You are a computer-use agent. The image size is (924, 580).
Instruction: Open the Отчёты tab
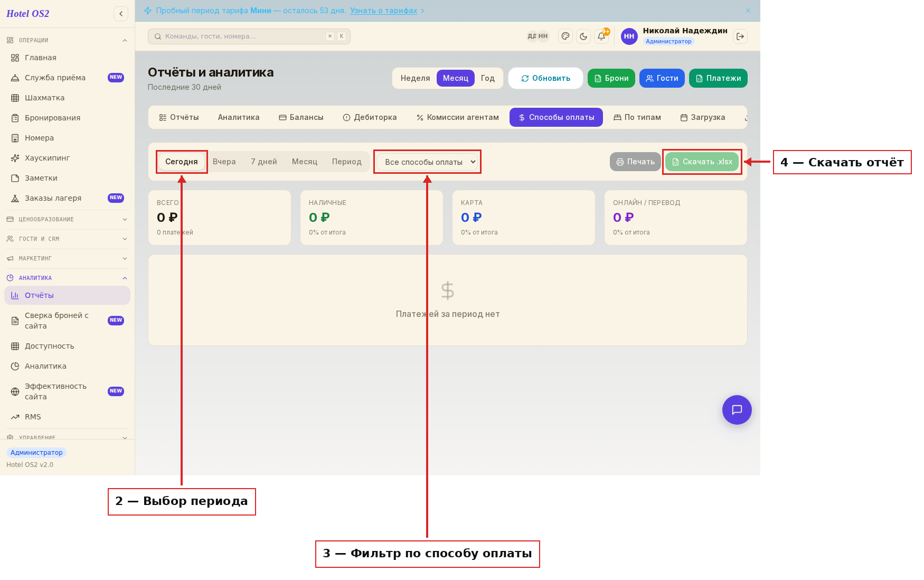tap(179, 117)
